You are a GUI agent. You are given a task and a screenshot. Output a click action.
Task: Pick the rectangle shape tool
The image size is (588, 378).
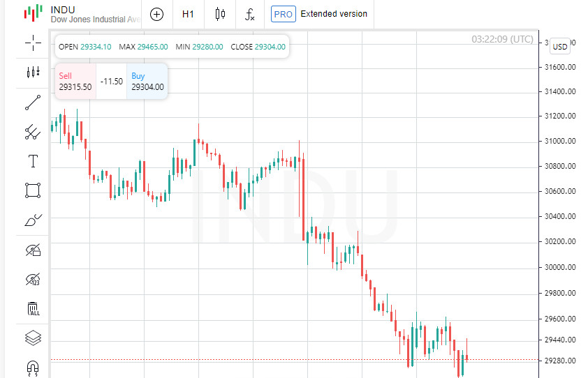click(33, 190)
